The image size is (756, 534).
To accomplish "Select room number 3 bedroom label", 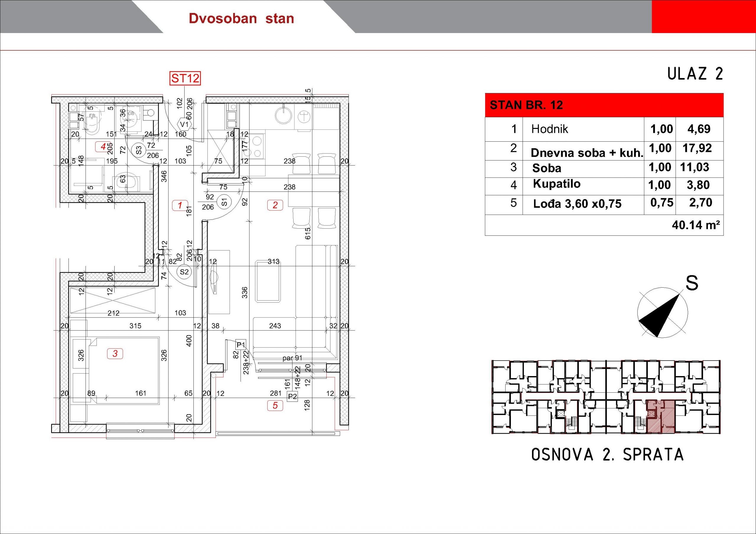I will (115, 354).
